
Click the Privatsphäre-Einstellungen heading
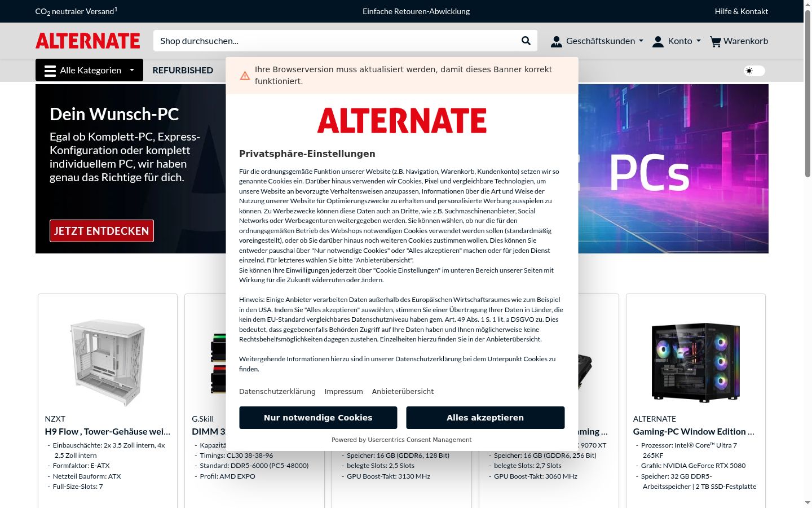(x=307, y=154)
